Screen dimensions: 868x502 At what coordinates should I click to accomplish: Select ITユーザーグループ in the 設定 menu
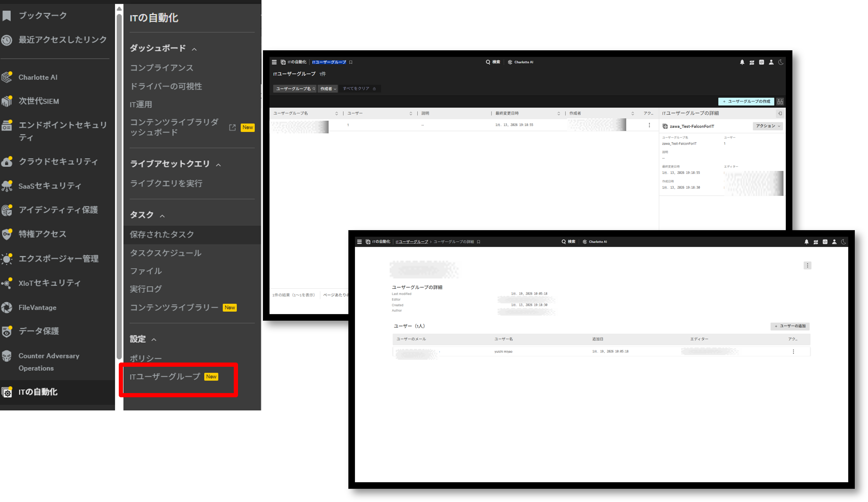(x=165, y=377)
